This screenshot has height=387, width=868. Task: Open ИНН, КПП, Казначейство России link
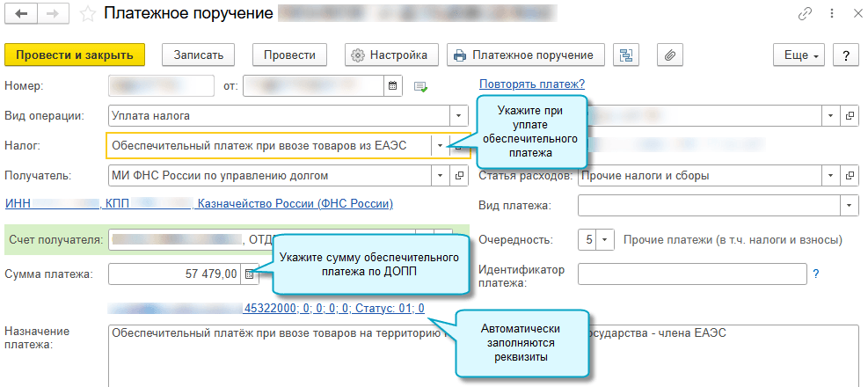[200, 204]
